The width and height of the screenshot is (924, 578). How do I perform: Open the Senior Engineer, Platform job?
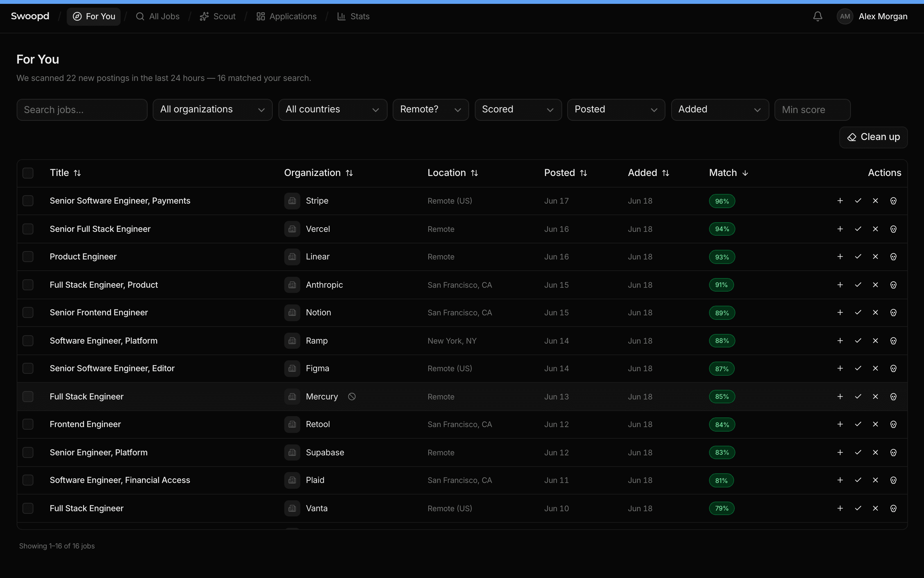tap(98, 452)
